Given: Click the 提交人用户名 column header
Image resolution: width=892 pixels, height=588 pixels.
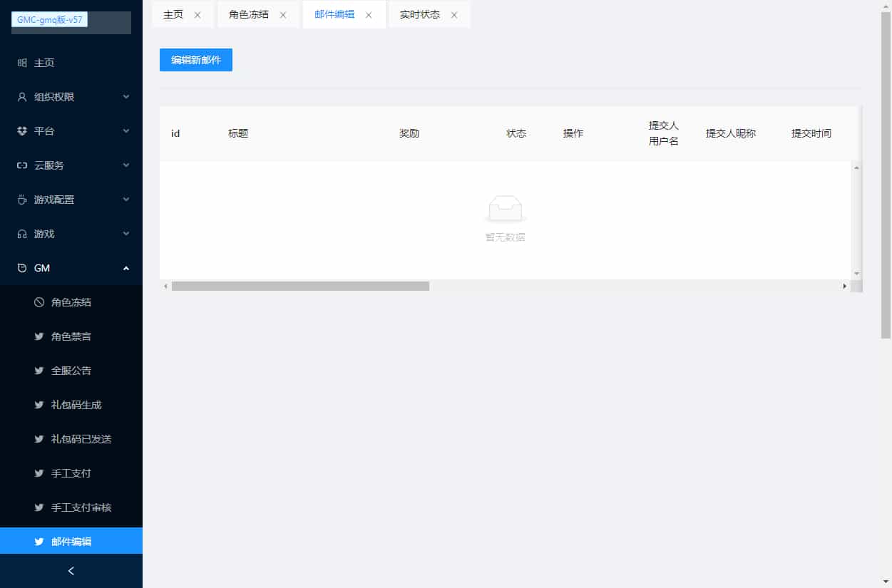Looking at the screenshot, I should point(664,133).
